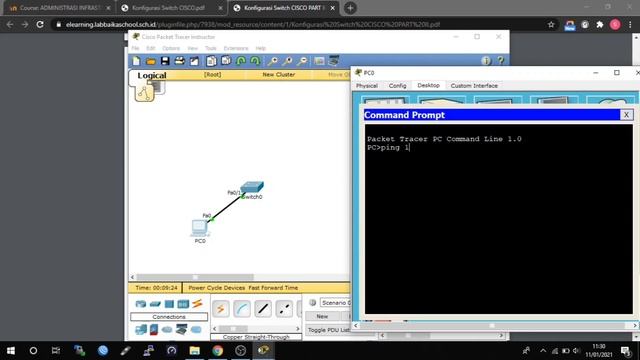Viewport: 640px width, 360px height.
Task: Switch to the Course: ADMINISTRASI INFRAS browser tab
Action: [x=59, y=8]
